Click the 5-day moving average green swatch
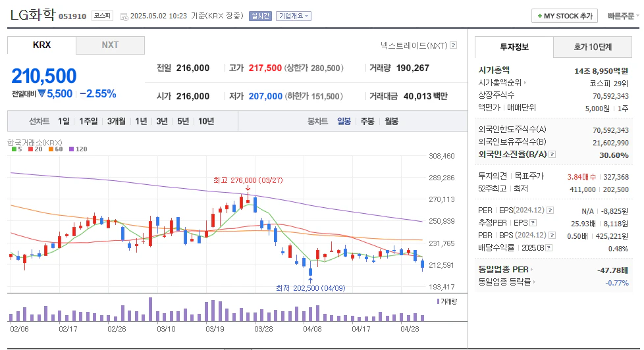 pyautogui.click(x=14, y=149)
